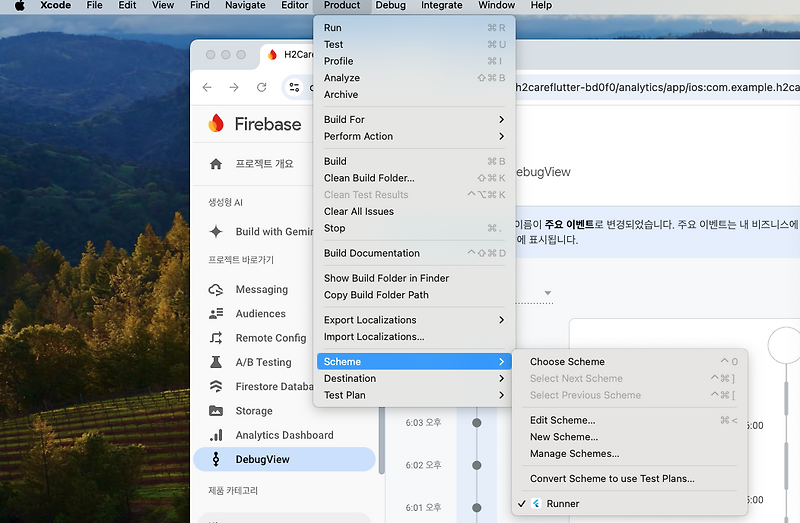800x523 pixels.
Task: Select Clean Build Folder... menu item
Action: [x=414, y=178]
